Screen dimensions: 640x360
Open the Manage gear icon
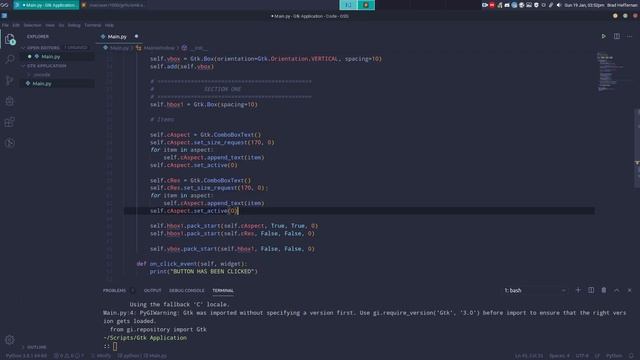10,339
